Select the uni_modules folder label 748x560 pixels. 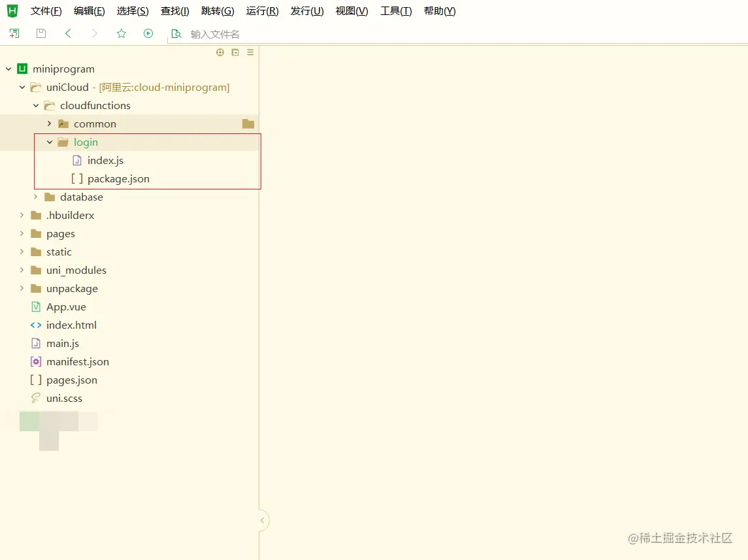tap(76, 270)
